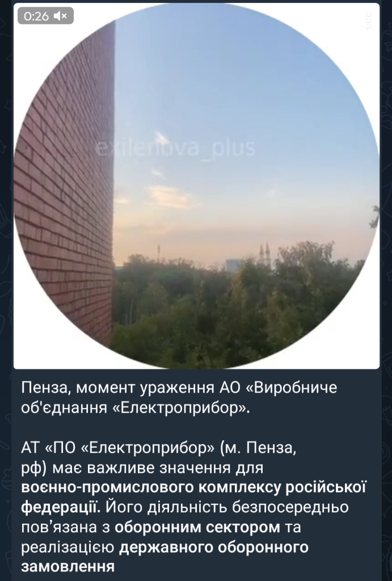Click the bold word "федерації."

pos(61,507)
